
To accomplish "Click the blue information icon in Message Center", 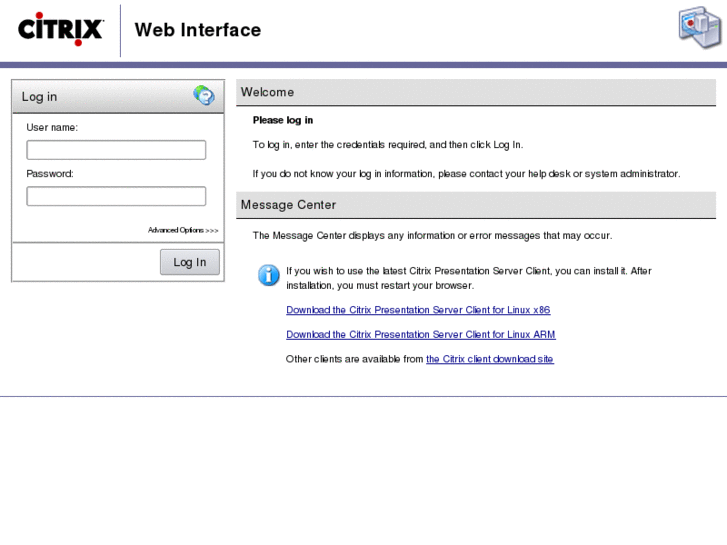I will click(x=268, y=275).
